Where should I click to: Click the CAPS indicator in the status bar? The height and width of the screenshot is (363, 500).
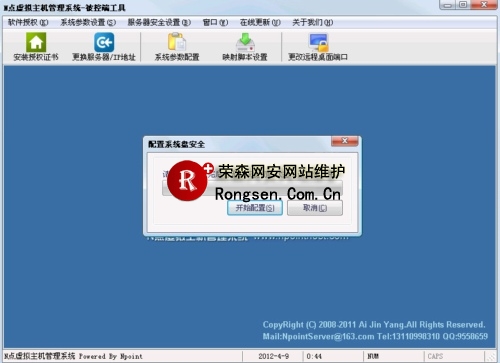point(435,356)
